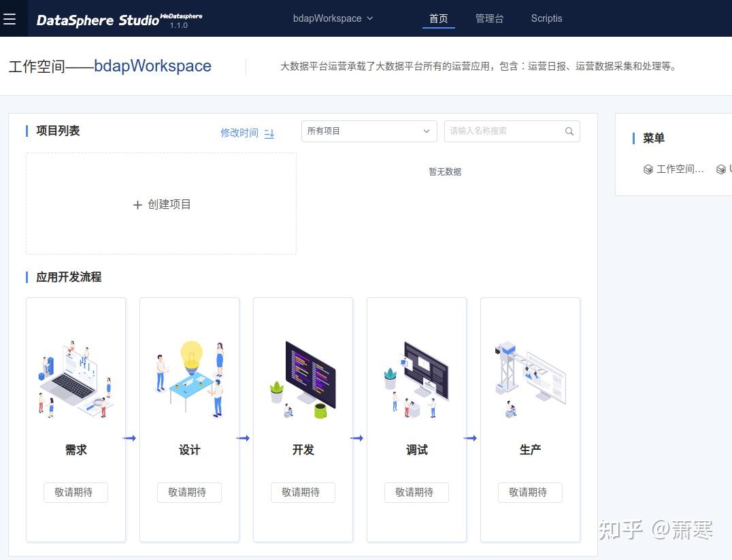732x560 pixels.
Task: Open the Scriptis tab
Action: (x=546, y=18)
